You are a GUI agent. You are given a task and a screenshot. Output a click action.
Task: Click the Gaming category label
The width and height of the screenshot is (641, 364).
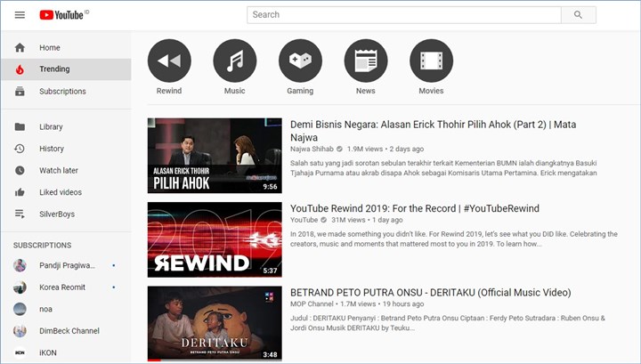(300, 91)
